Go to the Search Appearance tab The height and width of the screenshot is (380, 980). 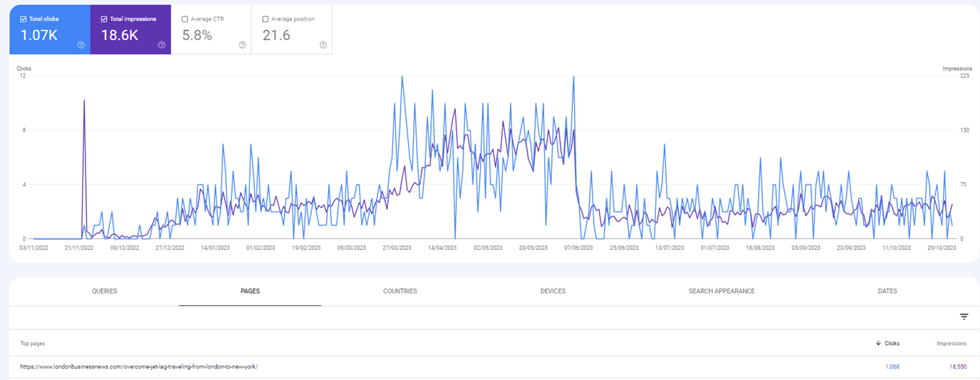pos(721,291)
